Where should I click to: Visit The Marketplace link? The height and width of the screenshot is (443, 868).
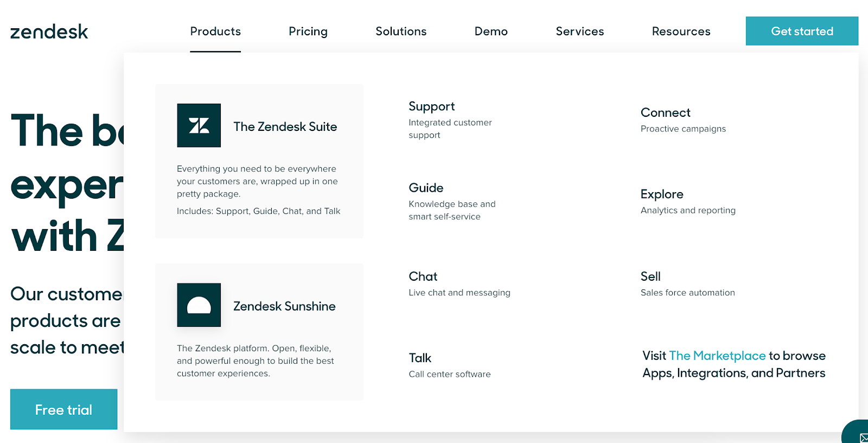tap(717, 356)
